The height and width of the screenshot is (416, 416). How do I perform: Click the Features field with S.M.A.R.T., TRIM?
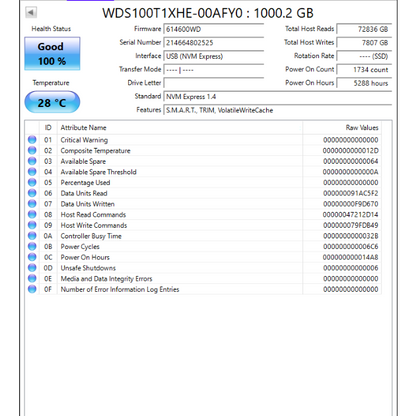point(278,110)
